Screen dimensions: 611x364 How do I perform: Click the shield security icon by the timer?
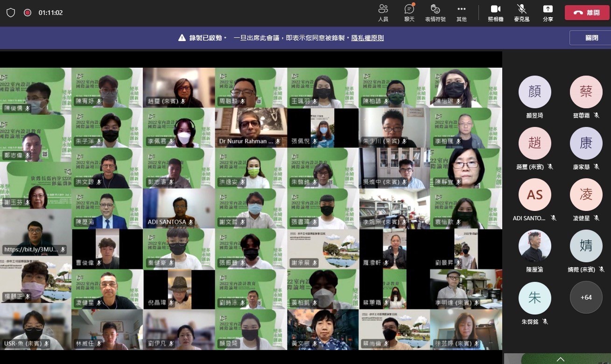click(x=11, y=13)
